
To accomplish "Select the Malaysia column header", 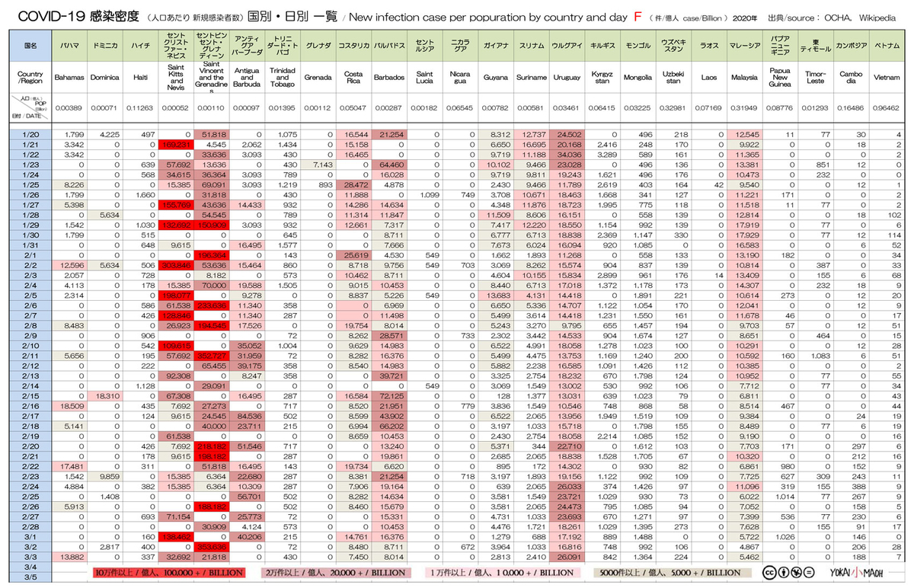I will pyautogui.click(x=744, y=78).
